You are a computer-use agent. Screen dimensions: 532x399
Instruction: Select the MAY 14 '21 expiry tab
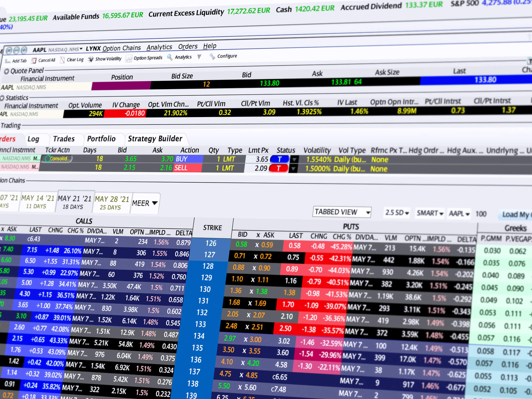pyautogui.click(x=38, y=202)
